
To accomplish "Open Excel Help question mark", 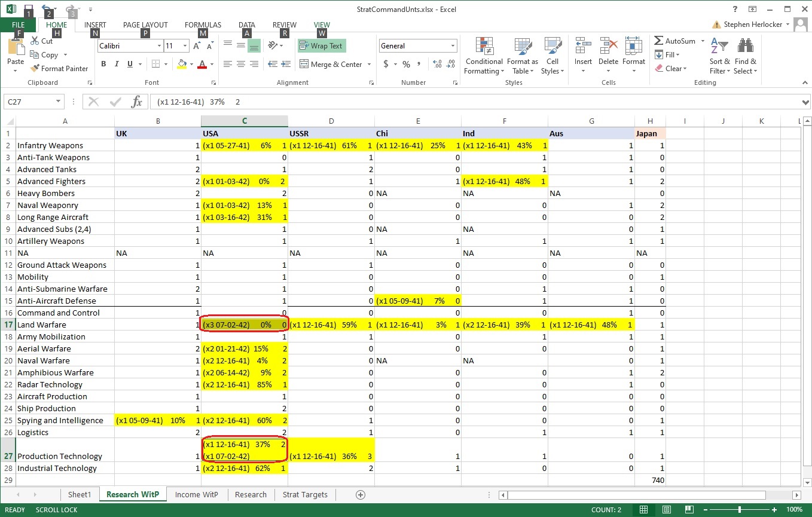I will pyautogui.click(x=735, y=9).
